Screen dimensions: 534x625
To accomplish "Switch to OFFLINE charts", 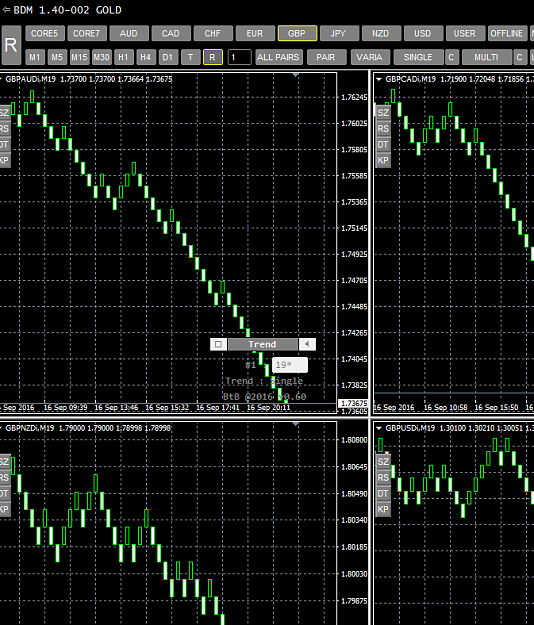I will (507, 33).
